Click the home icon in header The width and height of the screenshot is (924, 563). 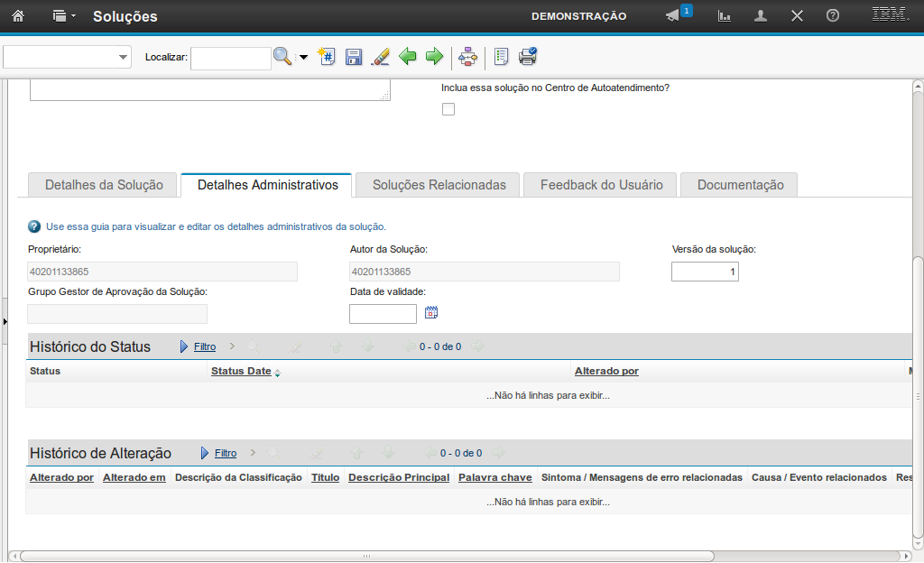pyautogui.click(x=18, y=16)
